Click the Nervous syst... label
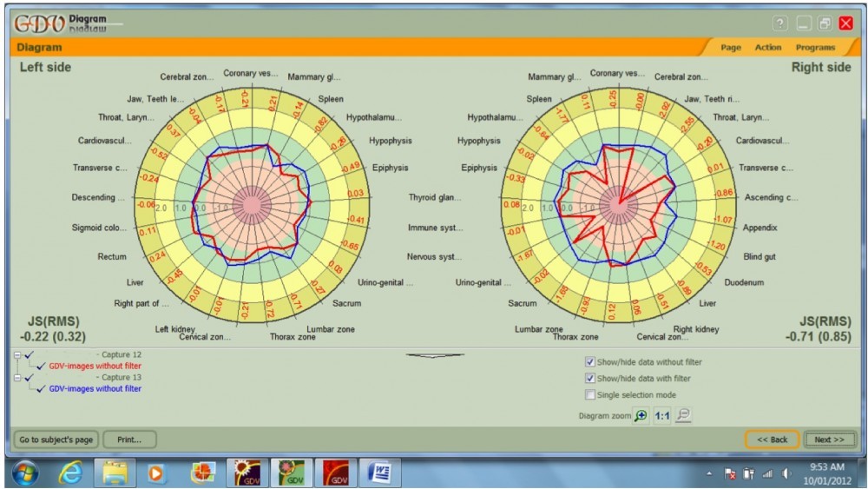868x489 pixels. click(434, 256)
